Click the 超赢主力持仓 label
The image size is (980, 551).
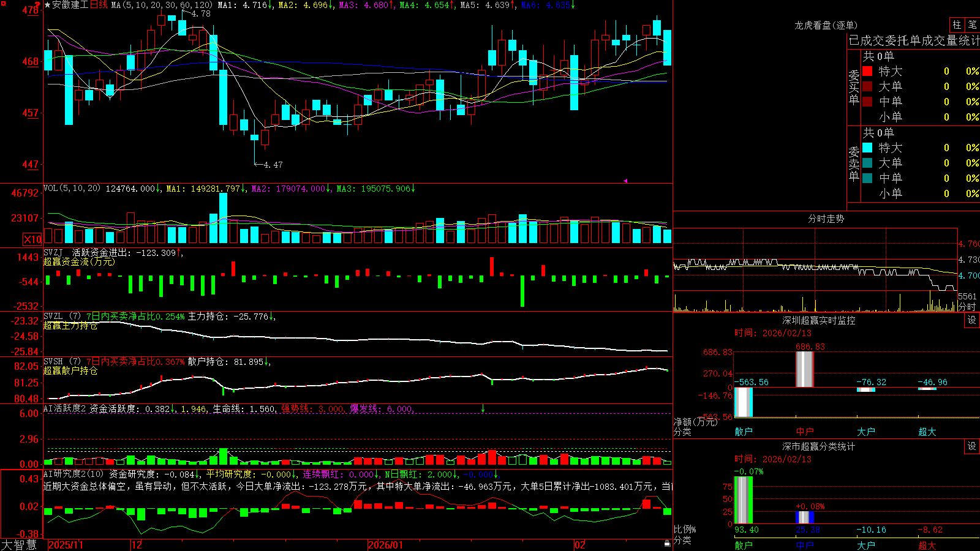(70, 326)
